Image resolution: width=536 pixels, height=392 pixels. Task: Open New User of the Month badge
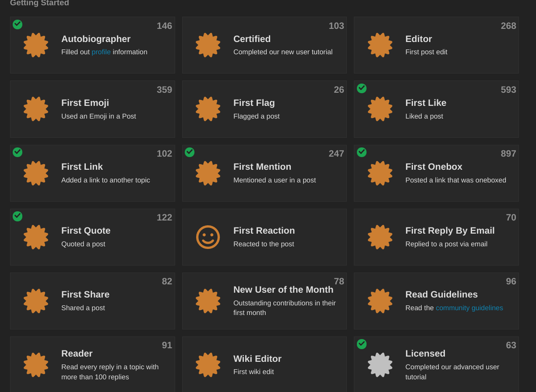coord(283,290)
